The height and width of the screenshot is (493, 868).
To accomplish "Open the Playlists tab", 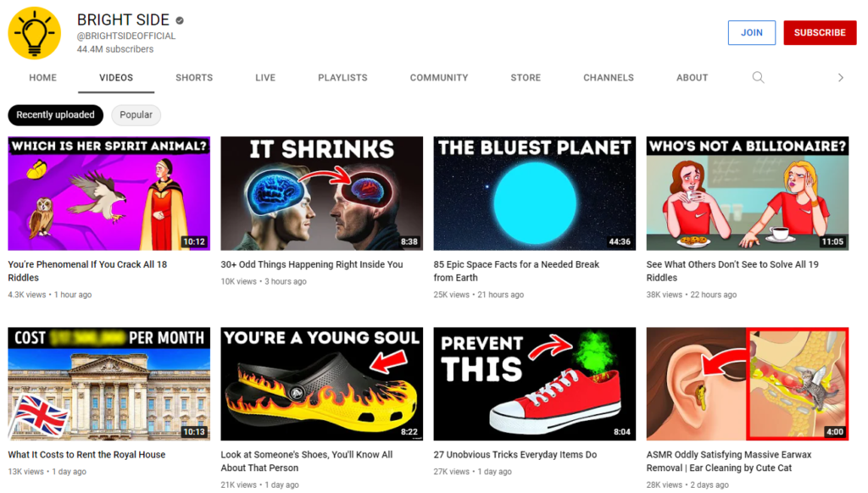I will coord(342,77).
